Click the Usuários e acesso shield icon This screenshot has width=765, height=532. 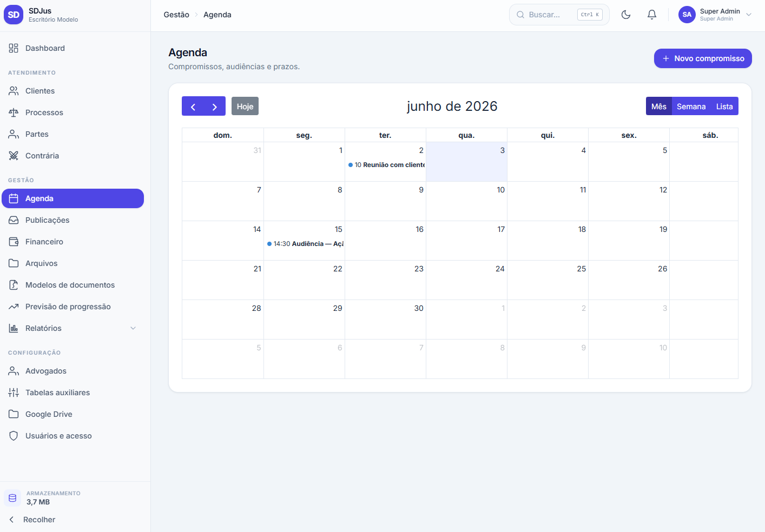point(14,436)
